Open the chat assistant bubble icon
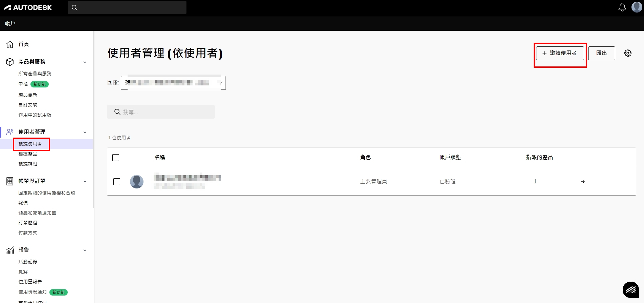644x303 pixels. click(630, 290)
